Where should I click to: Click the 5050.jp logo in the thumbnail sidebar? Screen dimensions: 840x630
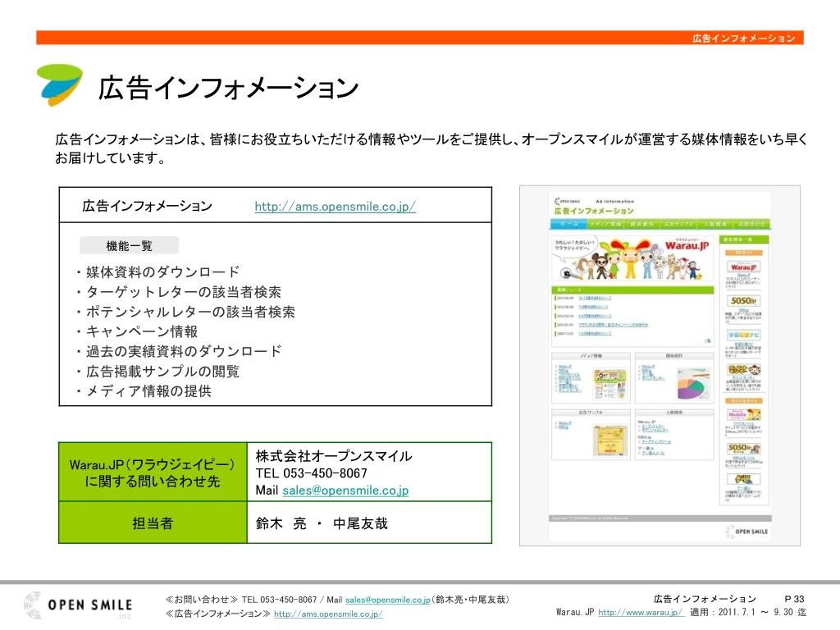coord(743,300)
